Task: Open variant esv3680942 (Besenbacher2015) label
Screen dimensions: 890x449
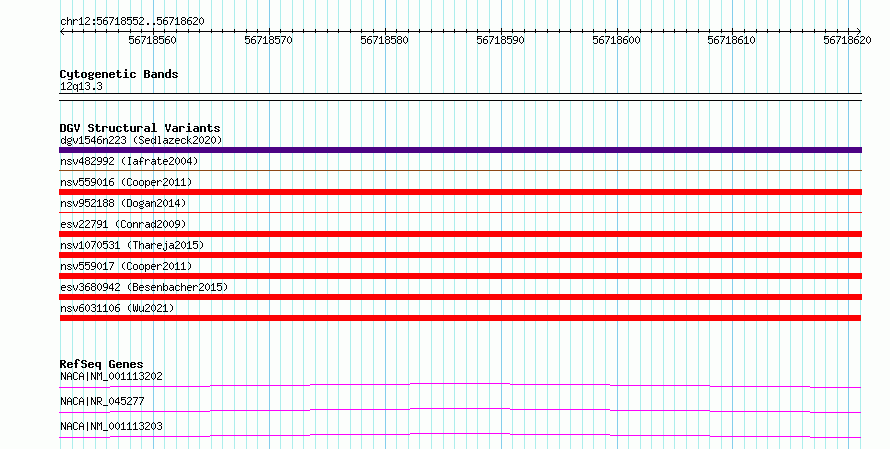Action: pos(144,287)
